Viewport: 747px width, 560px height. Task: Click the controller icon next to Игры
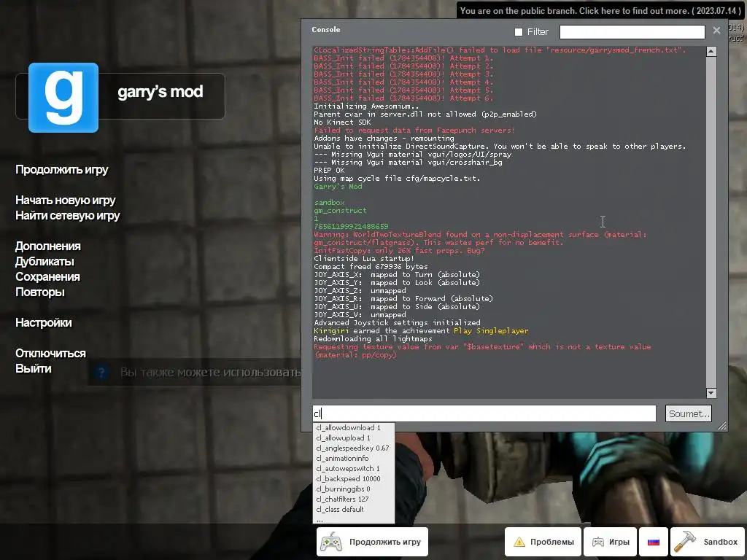tap(598, 542)
